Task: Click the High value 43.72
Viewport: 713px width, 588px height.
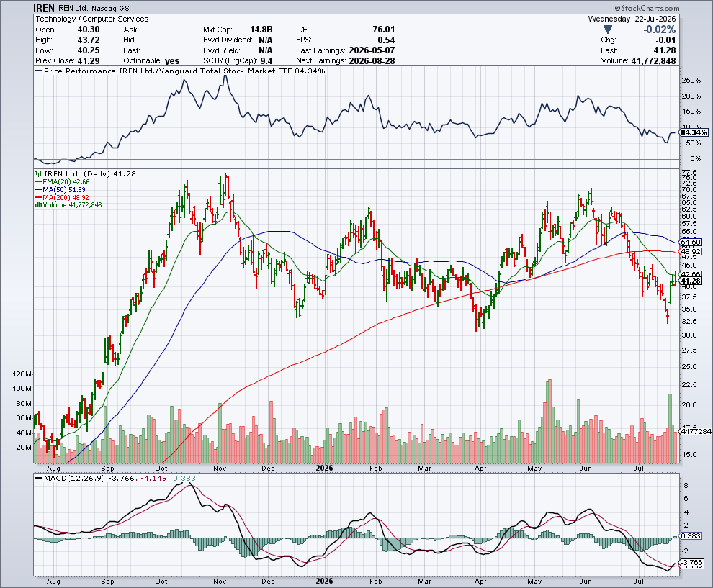Action: pos(88,40)
